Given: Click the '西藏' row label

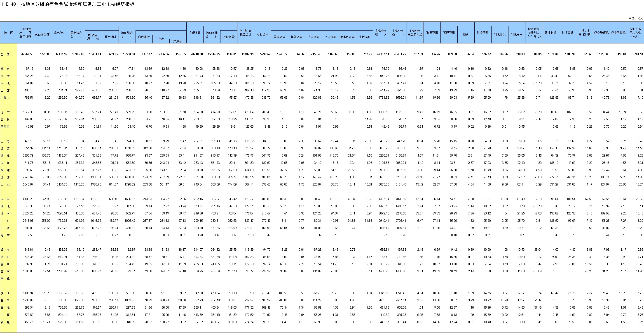Looking at the screenshot, I should coord(5,279).
